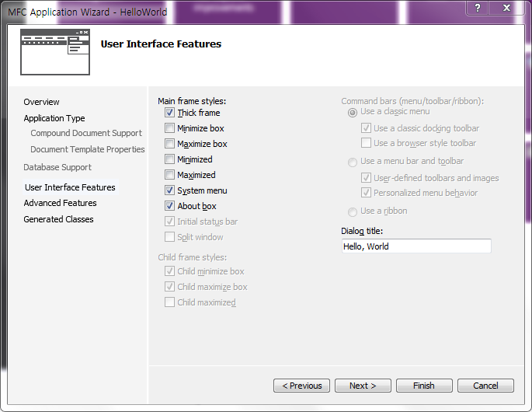Click the Child maximize box checkbox
The height and width of the screenshot is (412, 532).
[169, 287]
